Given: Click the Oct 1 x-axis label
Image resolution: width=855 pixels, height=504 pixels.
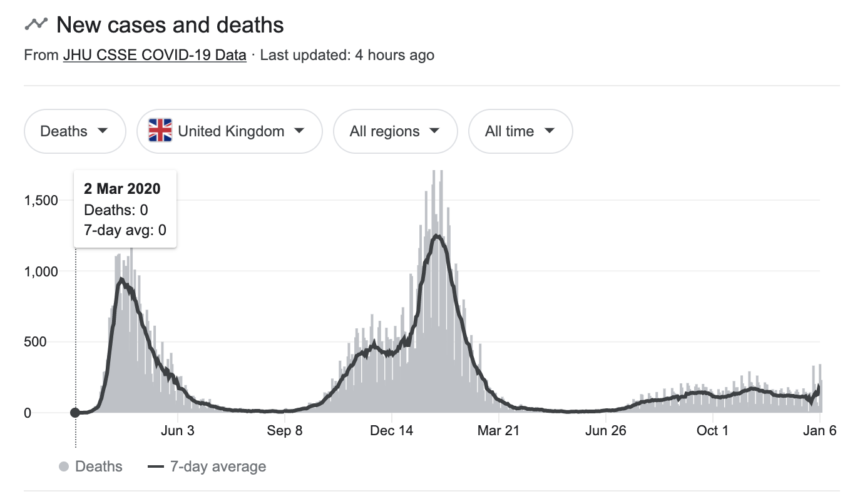Looking at the screenshot, I should 712,431.
